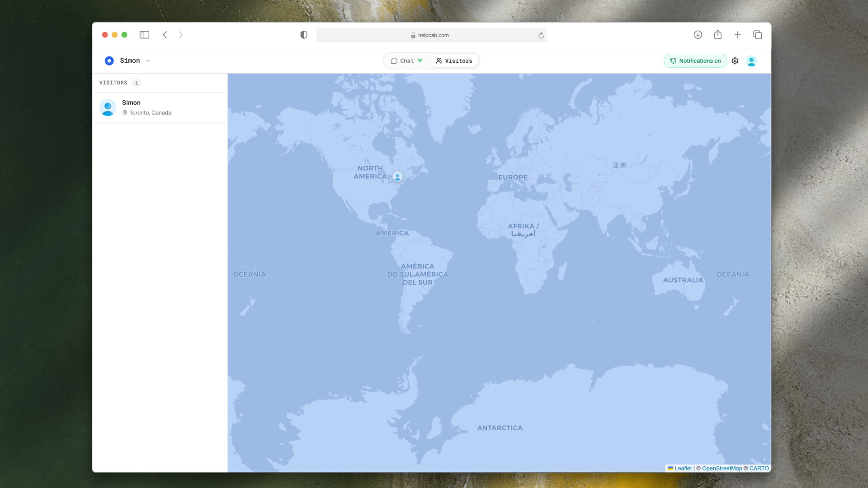Viewport: 868px width, 488px height.
Task: Open the user profile avatar in header
Action: click(751, 61)
